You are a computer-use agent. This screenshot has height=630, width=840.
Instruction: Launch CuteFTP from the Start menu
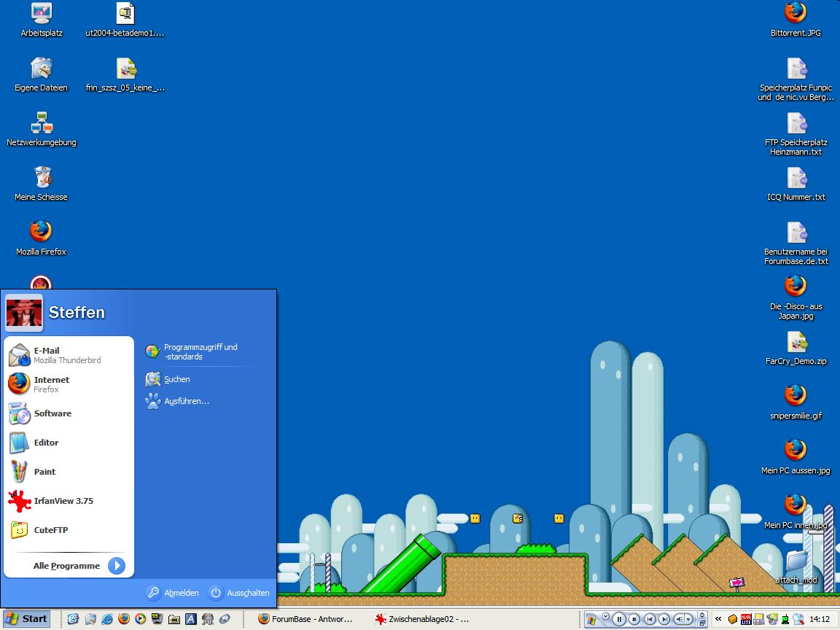(x=69, y=530)
